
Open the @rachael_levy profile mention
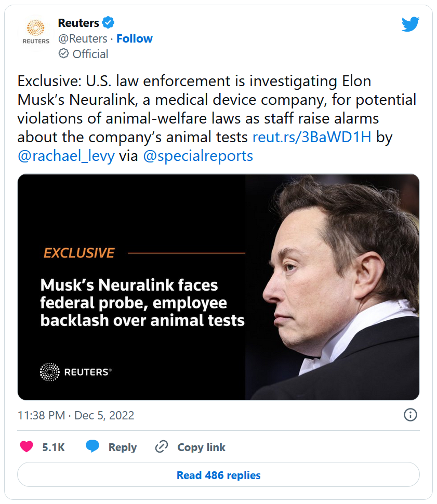[66, 156]
